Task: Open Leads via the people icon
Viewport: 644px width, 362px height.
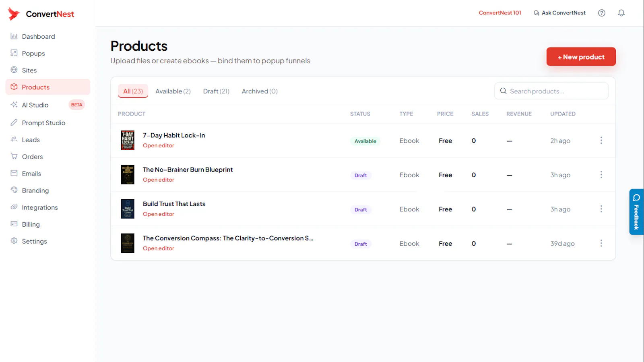Action: [x=14, y=139]
